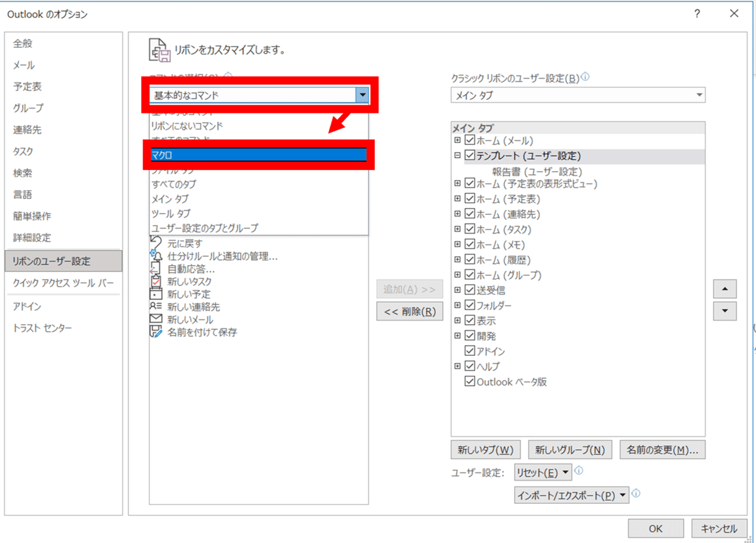The image size is (756, 543).
Task: Click the help question mark in title bar
Action: [x=697, y=14]
